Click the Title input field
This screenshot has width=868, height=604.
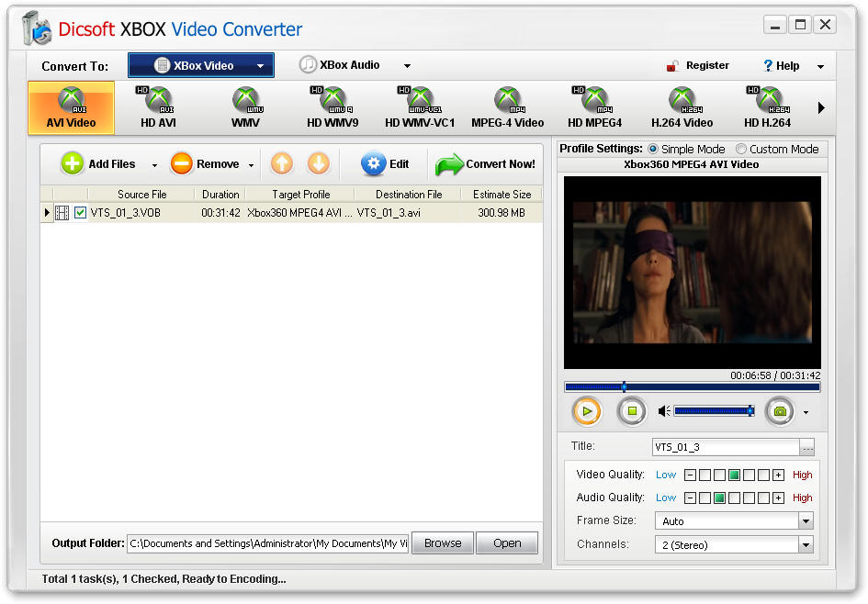pos(726,447)
